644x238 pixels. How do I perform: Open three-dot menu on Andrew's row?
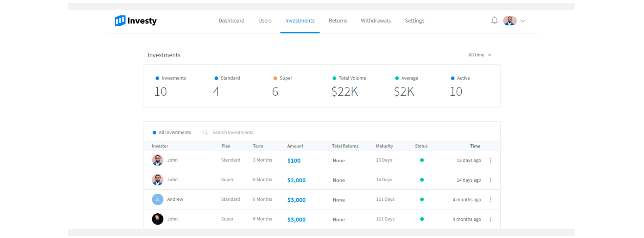click(491, 200)
